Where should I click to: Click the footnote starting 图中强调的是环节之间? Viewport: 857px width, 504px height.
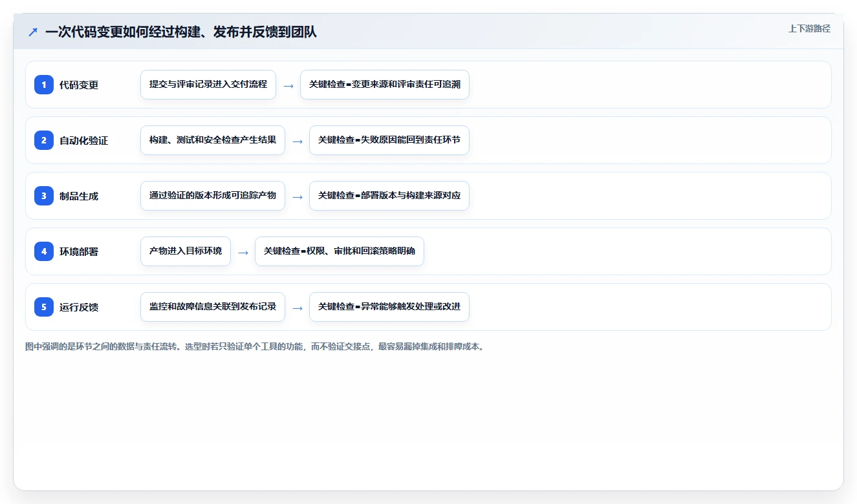point(255,346)
